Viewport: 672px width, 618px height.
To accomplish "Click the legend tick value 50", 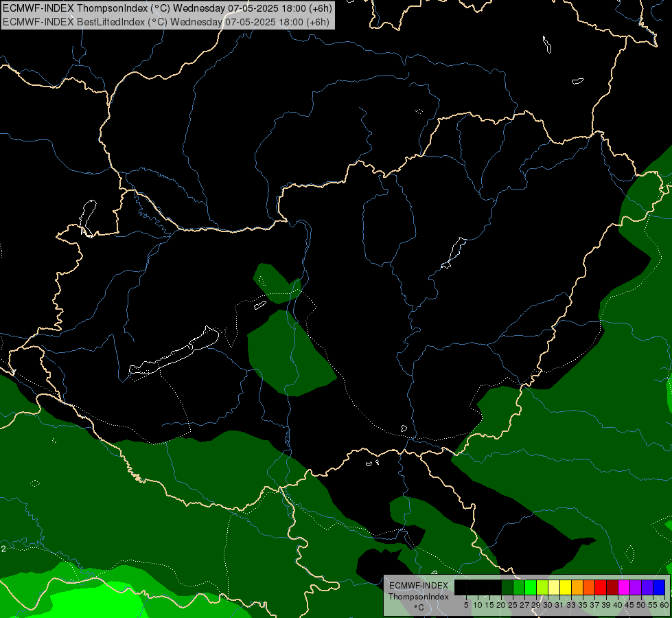I will (x=642, y=605).
